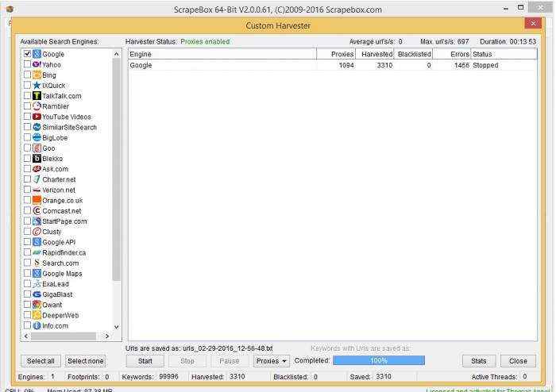Image resolution: width=556 pixels, height=392 pixels.
Task: Click the SimilarSiteSearch icon
Action: point(37,127)
